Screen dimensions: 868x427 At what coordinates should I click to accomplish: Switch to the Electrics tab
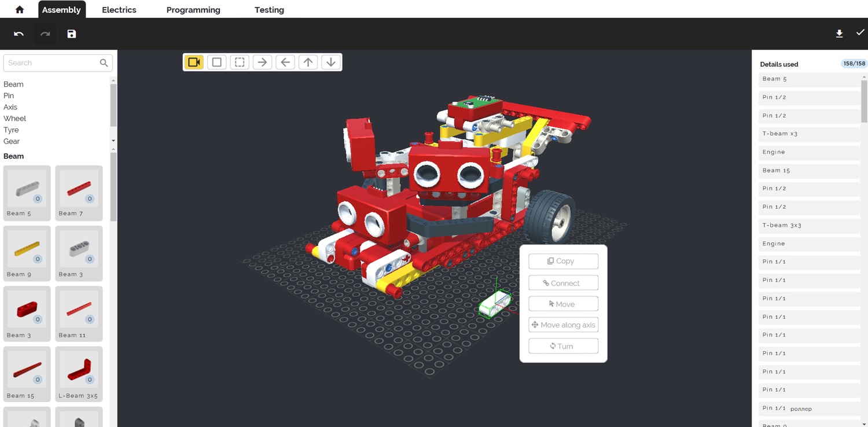(x=119, y=10)
